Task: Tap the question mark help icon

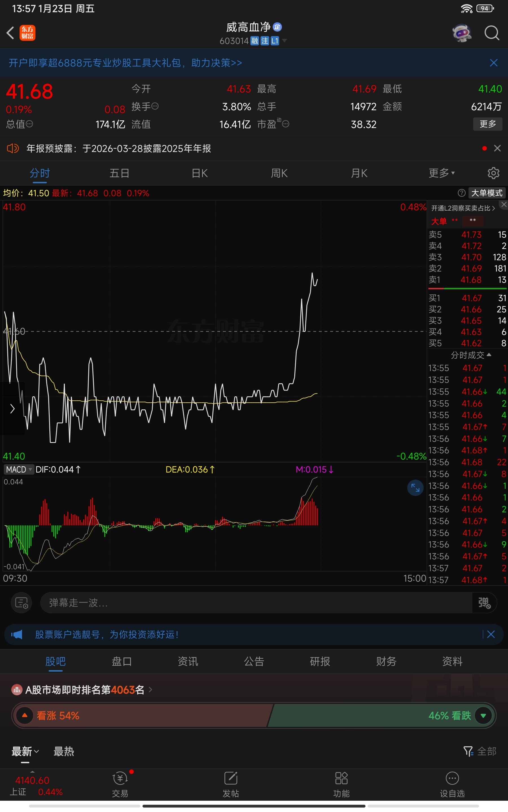Action: [462, 193]
